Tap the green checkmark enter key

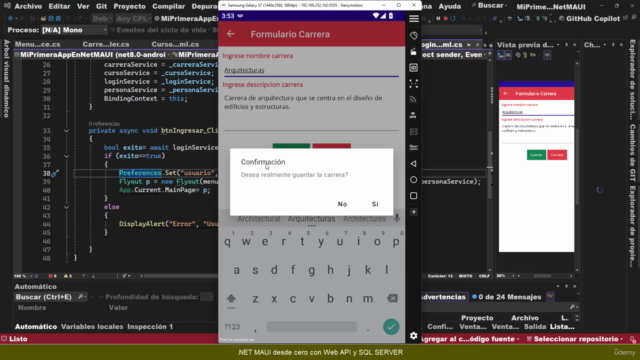[x=391, y=327]
